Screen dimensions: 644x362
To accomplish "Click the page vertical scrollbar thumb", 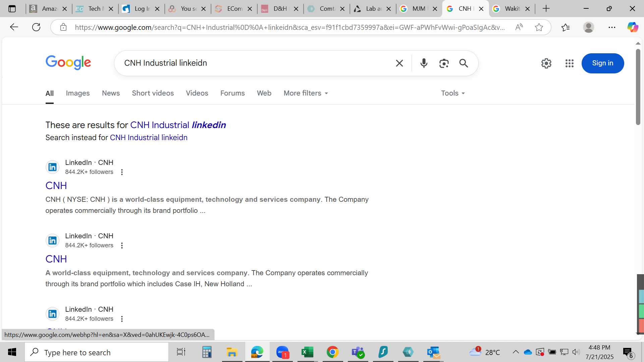I will coord(638,87).
